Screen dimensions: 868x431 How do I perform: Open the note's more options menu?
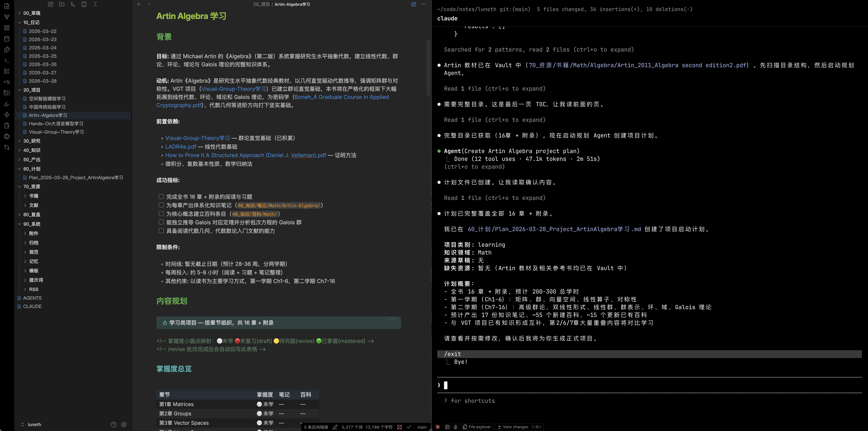coord(423,4)
